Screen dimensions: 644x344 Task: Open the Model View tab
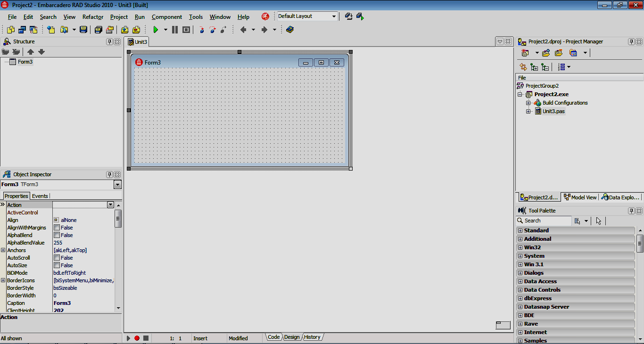(x=580, y=197)
